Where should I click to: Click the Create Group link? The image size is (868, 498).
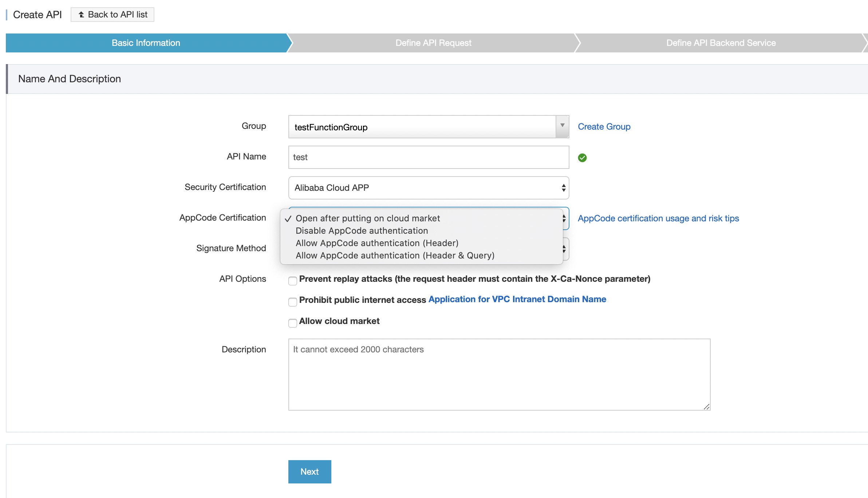(x=604, y=127)
